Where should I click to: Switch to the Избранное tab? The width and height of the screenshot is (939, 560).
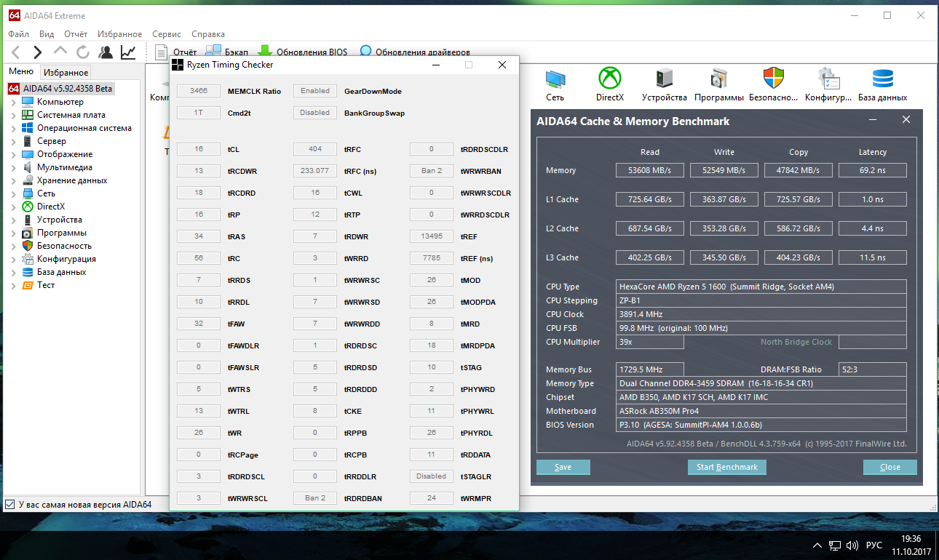click(x=66, y=72)
